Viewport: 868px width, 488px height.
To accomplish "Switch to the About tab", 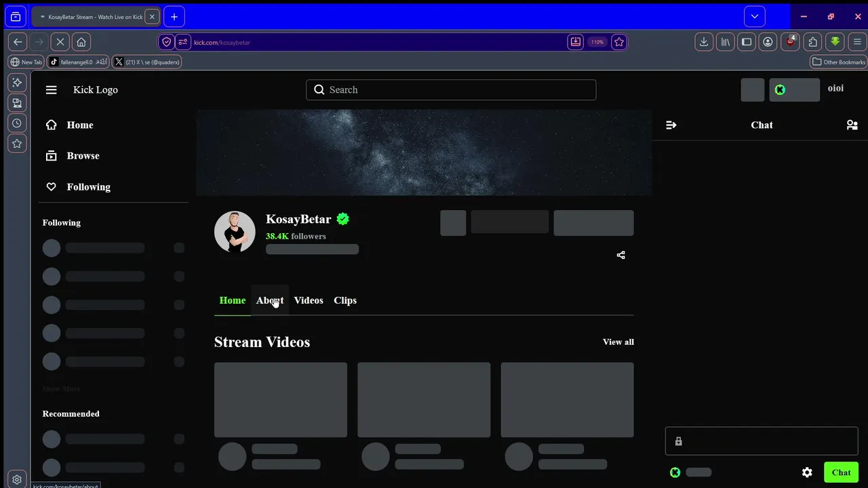I will pos(270,300).
